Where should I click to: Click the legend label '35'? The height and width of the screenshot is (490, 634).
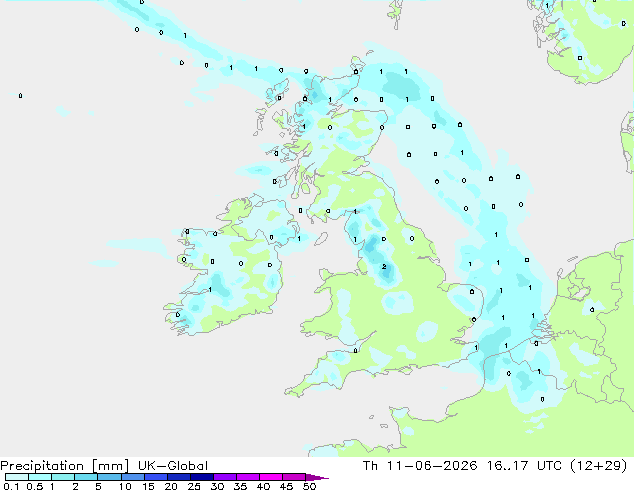(240, 486)
